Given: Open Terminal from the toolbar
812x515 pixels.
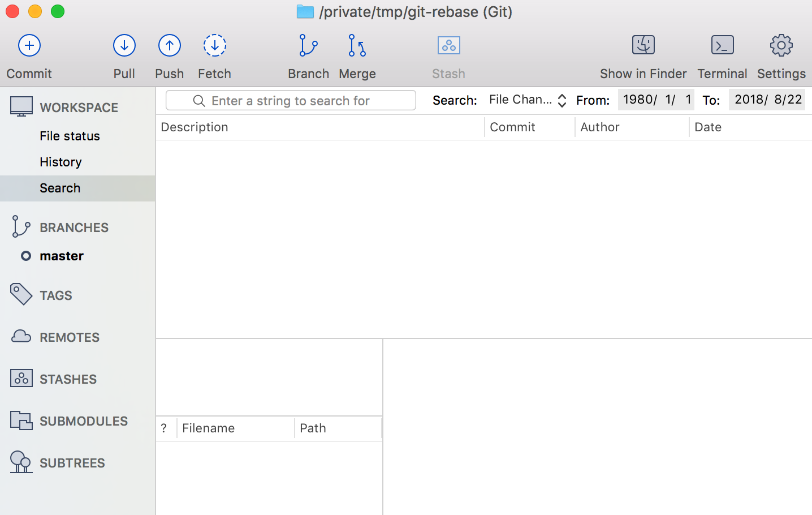Looking at the screenshot, I should click(x=722, y=46).
